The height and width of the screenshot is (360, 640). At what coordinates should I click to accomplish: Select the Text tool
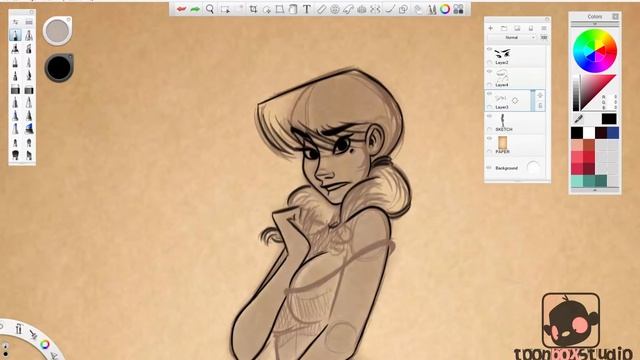click(307, 9)
